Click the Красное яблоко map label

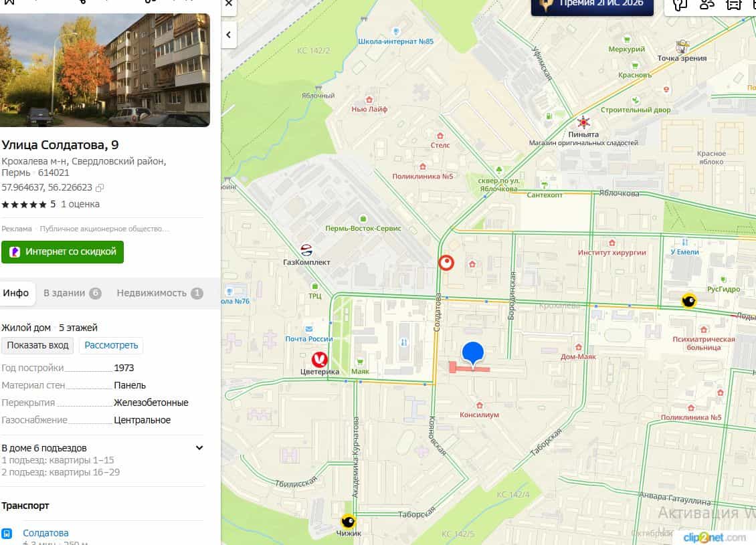pyautogui.click(x=711, y=158)
